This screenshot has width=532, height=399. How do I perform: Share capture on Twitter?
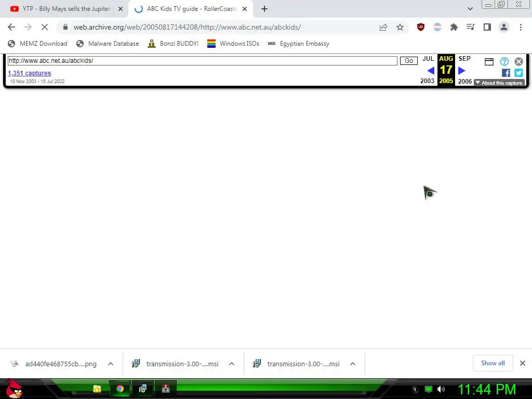[518, 73]
